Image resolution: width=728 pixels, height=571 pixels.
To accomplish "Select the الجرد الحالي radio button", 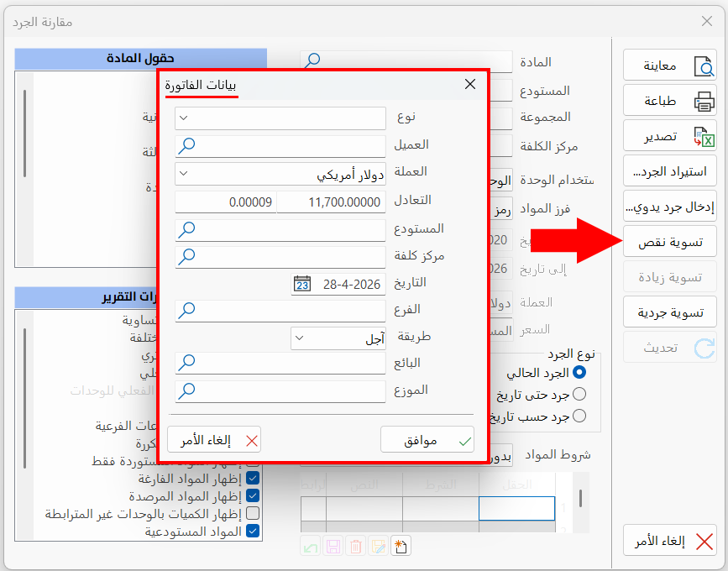I will coord(579,372).
